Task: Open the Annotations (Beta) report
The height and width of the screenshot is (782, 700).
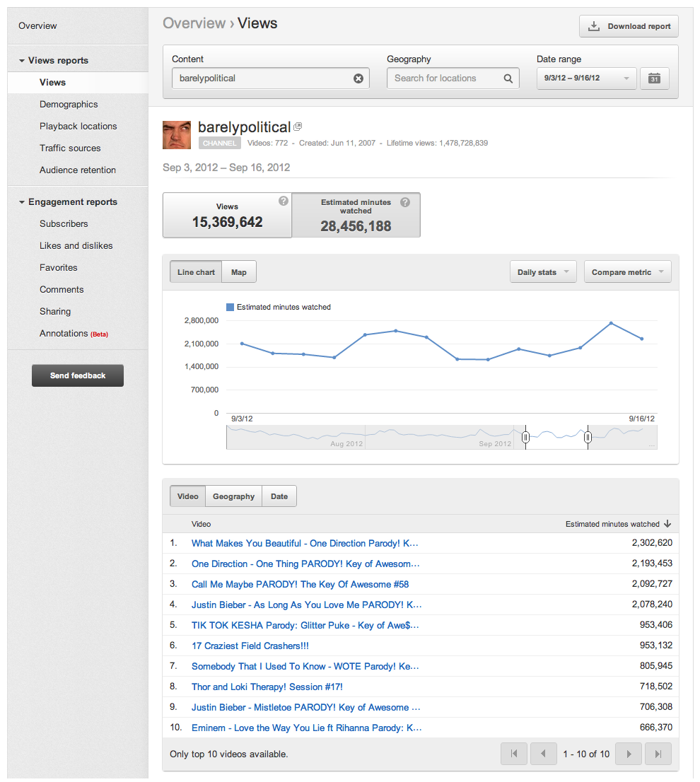Action: point(74,334)
